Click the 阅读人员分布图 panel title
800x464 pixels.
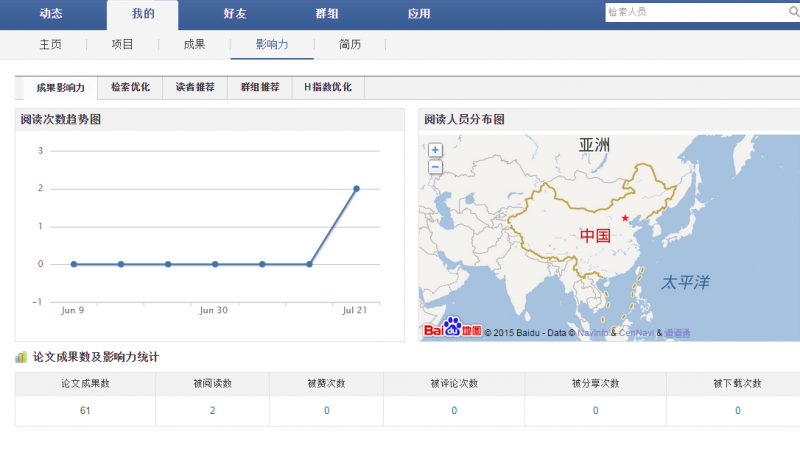(x=464, y=119)
